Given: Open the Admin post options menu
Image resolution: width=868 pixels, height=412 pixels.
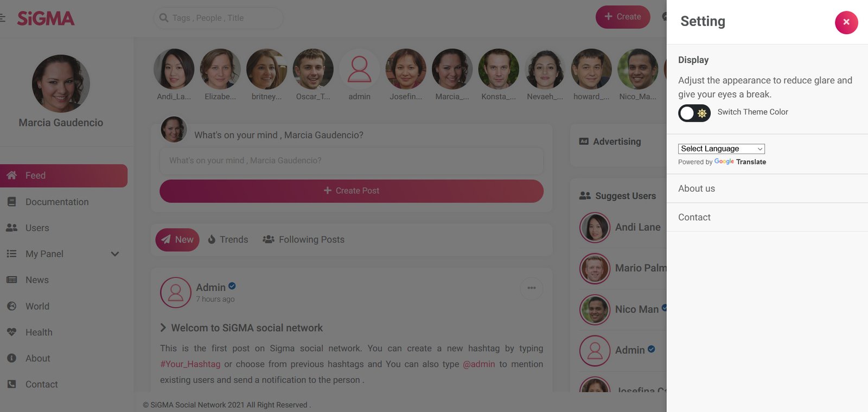Looking at the screenshot, I should click(x=532, y=288).
